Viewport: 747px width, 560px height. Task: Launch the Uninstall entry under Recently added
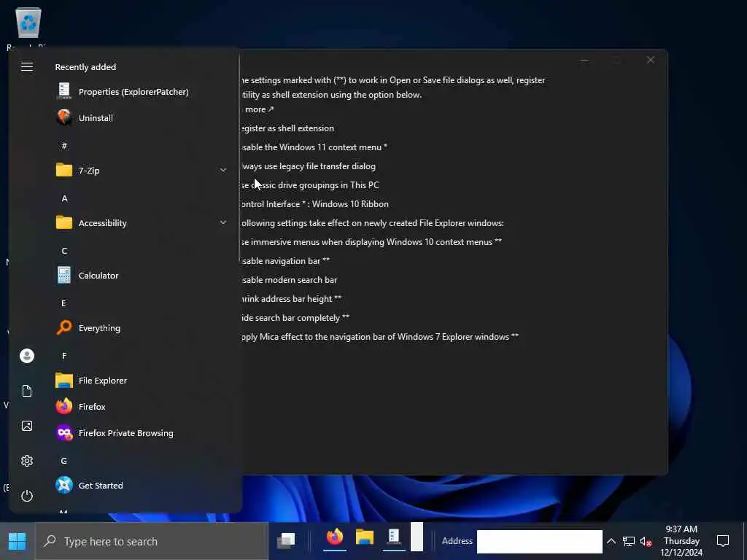(96, 117)
